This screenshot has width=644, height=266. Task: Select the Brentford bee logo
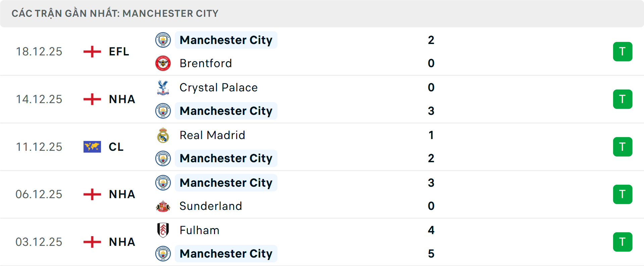[163, 63]
